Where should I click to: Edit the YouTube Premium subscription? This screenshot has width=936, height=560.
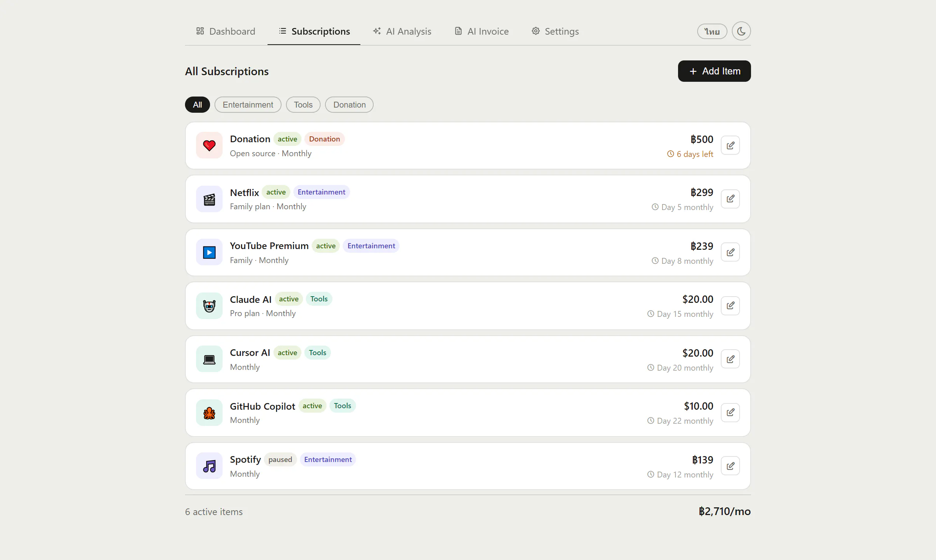tap(730, 252)
